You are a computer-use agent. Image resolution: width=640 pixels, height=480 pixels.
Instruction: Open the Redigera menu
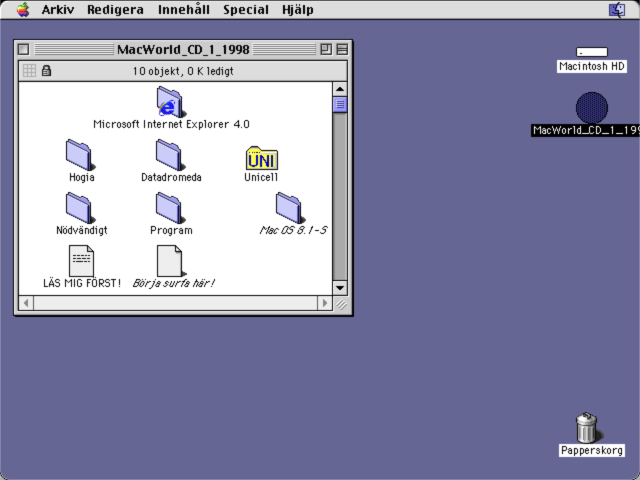coord(115,9)
